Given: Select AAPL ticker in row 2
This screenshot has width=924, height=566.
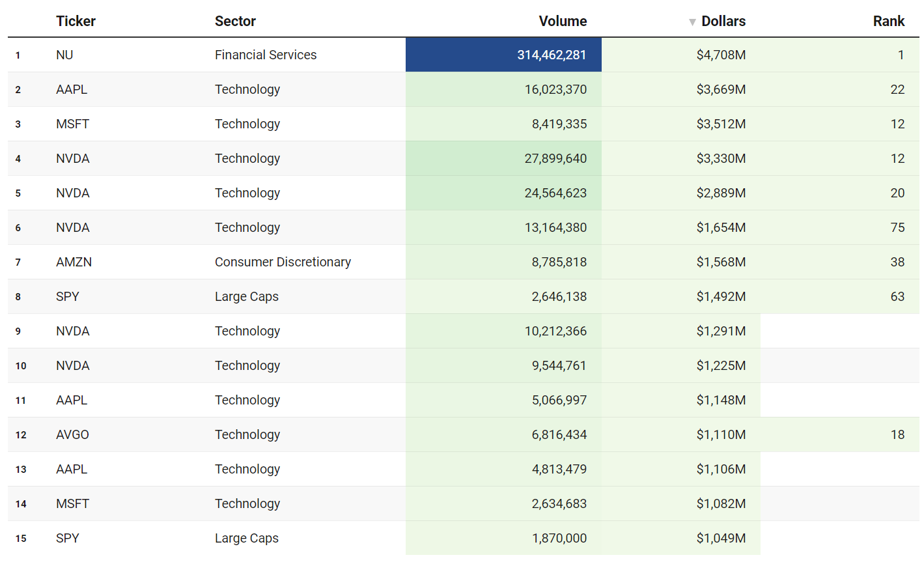Looking at the screenshot, I should click(72, 90).
